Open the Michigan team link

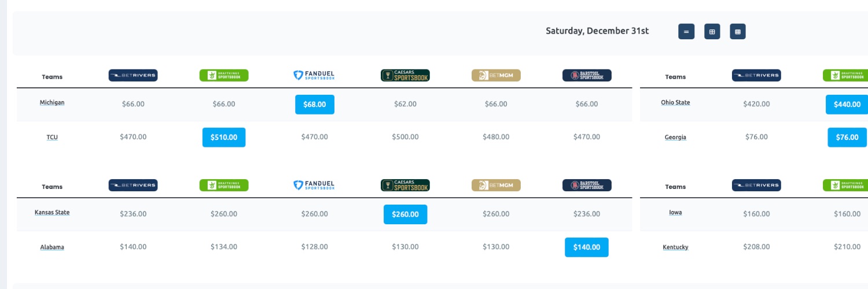click(52, 102)
